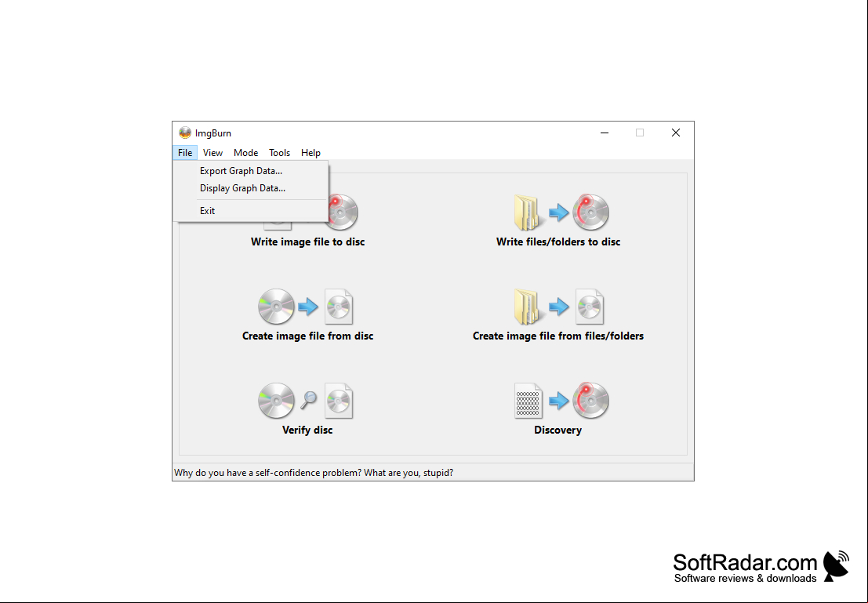Close the ImgBurn window
Screen dimensions: 868x603
pyautogui.click(x=676, y=133)
